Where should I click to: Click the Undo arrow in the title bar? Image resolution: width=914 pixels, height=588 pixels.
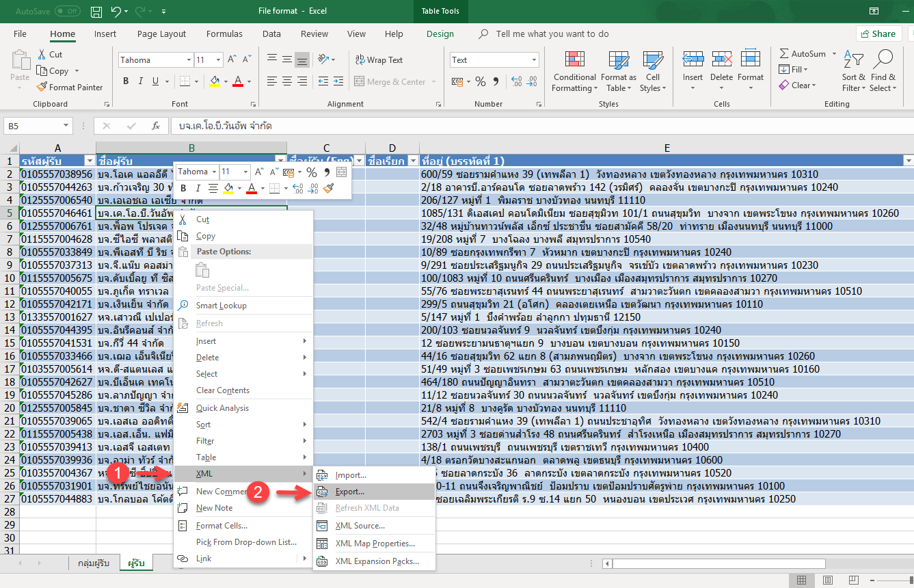116,12
